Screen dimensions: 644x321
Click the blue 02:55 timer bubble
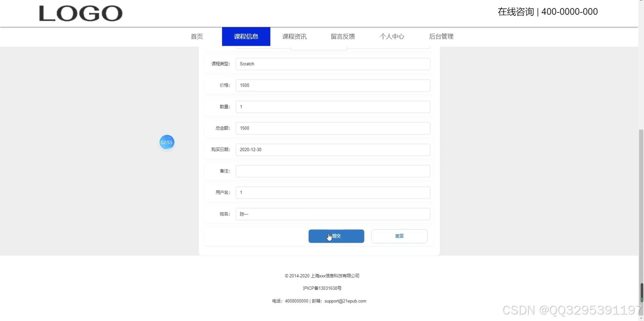point(167,142)
